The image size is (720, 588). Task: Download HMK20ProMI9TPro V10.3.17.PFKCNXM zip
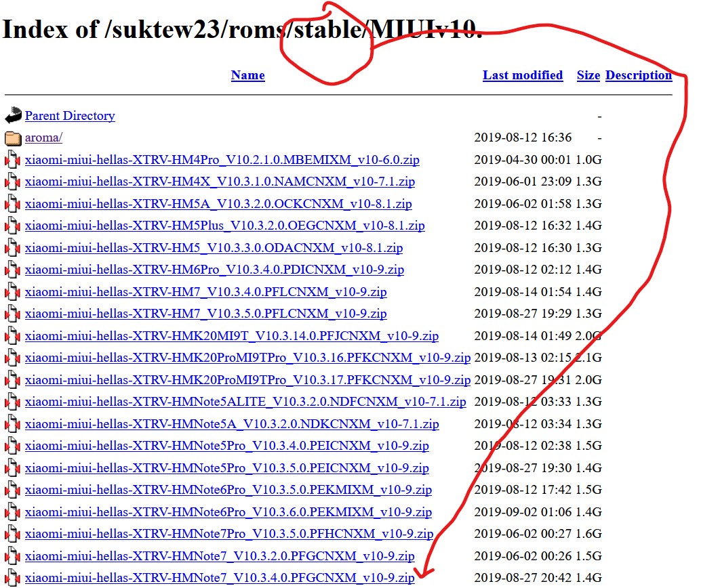247,380
